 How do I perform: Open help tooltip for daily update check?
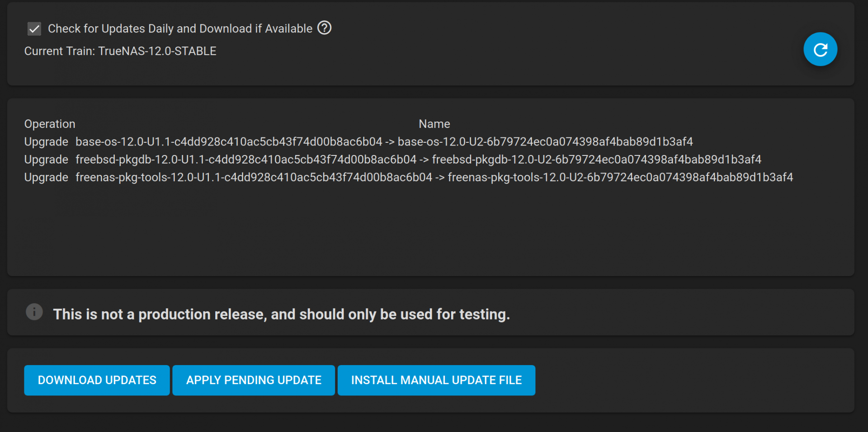coord(324,28)
